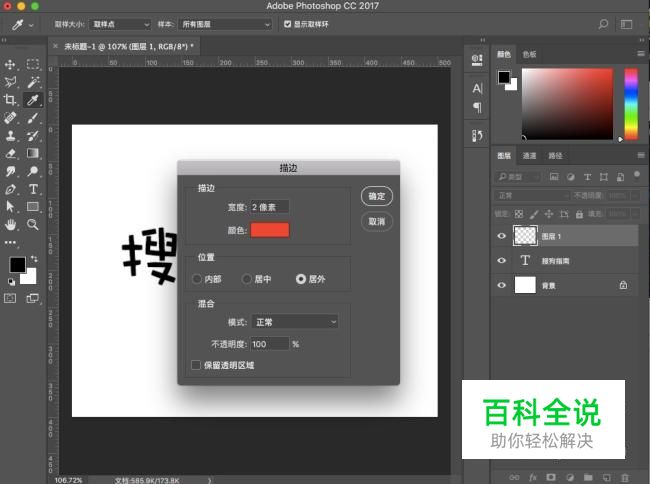This screenshot has width=650, height=484.
Task: Select the Clone Stamp tool
Action: coord(10,136)
